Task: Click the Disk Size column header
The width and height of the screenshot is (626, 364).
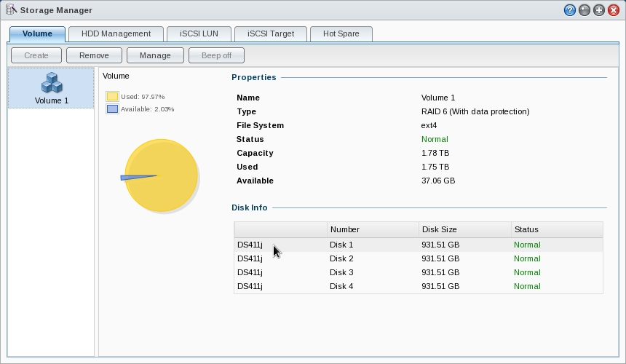Action: point(465,229)
